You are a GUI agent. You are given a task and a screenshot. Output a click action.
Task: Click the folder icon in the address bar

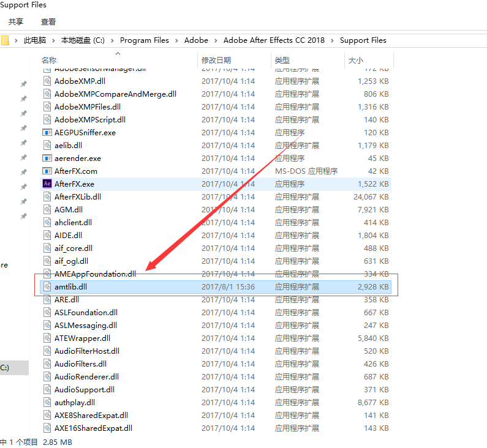coord(5,40)
